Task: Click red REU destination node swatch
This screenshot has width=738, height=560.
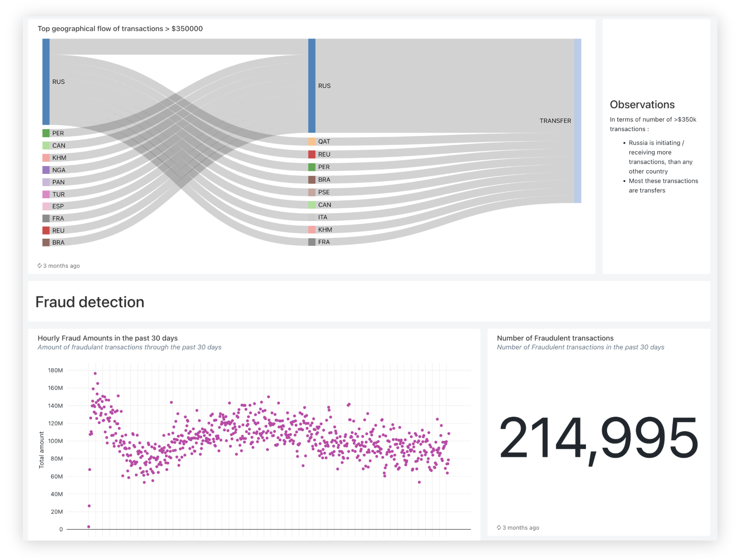Action: (x=311, y=154)
